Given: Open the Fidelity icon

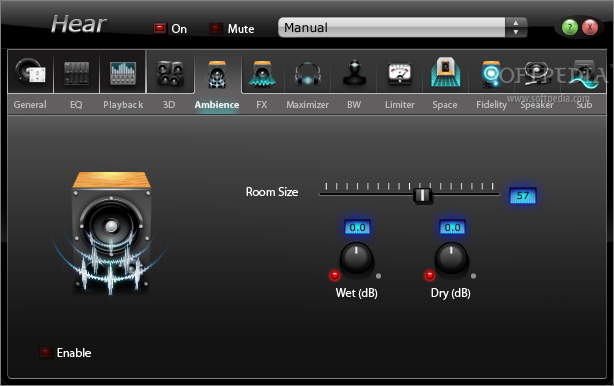Looking at the screenshot, I should pyautogui.click(x=491, y=74).
